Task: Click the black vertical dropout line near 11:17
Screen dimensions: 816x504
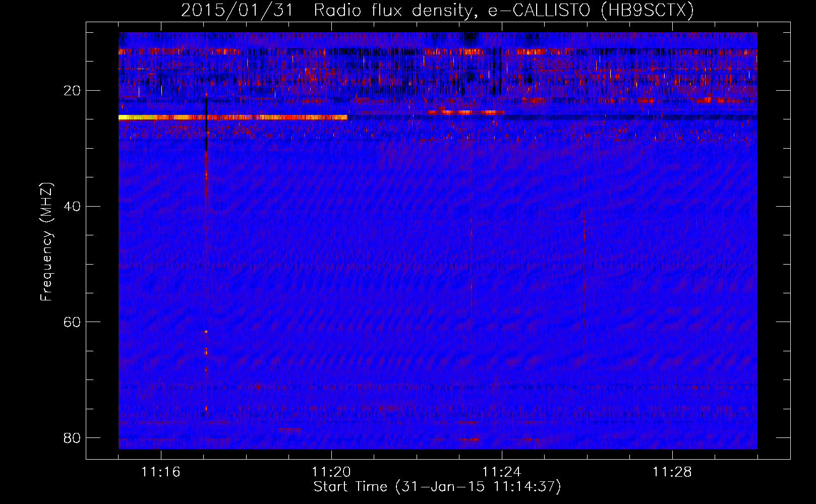Action: (x=206, y=123)
